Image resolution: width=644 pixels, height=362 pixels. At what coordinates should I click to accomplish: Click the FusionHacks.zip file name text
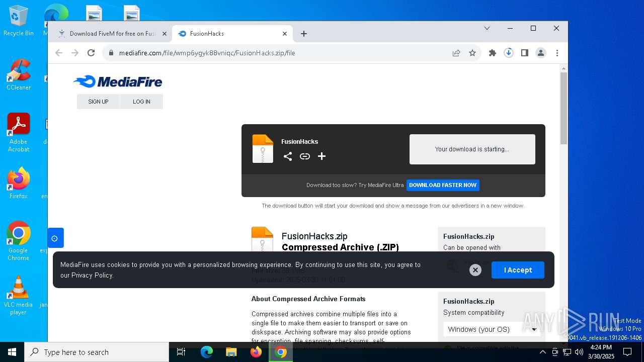pos(314,236)
